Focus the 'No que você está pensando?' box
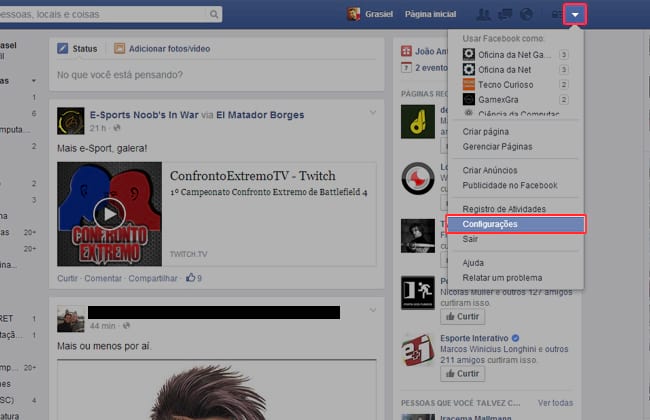The image size is (650, 420). tap(216, 75)
